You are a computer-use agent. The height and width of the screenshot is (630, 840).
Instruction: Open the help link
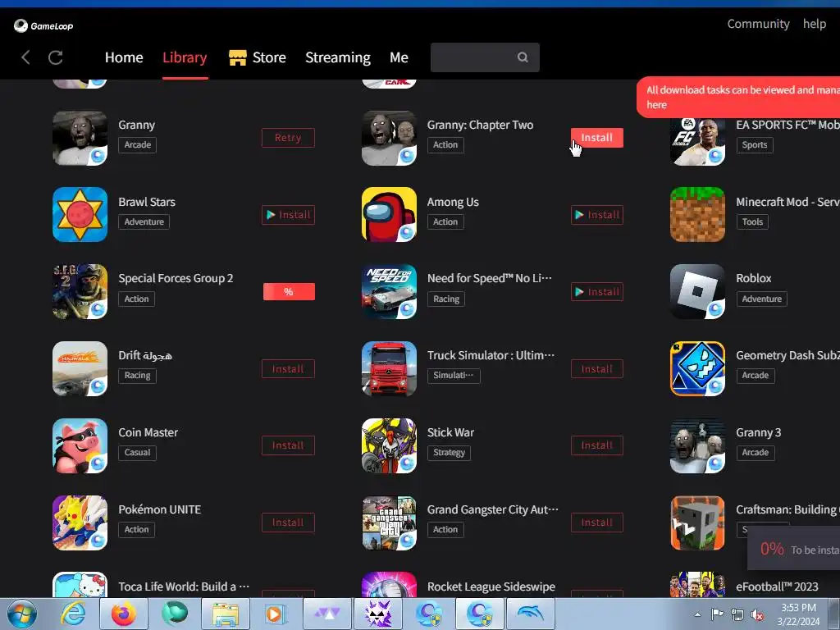click(x=815, y=24)
